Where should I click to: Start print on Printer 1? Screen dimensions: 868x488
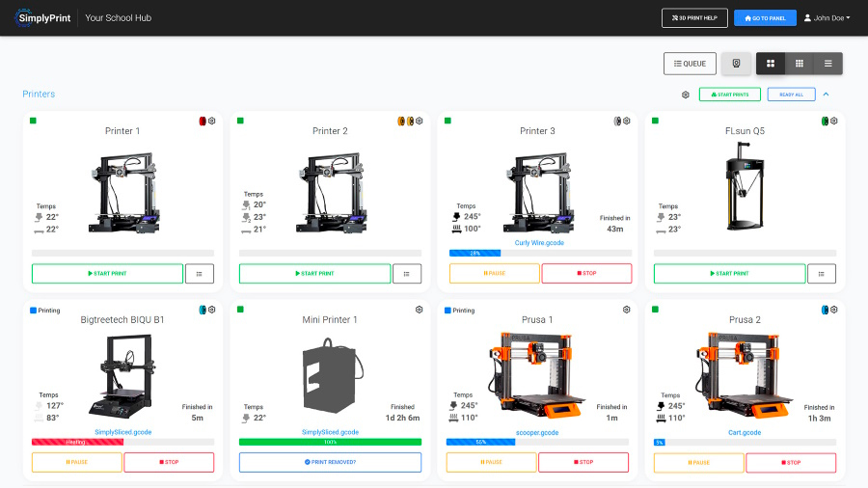(107, 273)
